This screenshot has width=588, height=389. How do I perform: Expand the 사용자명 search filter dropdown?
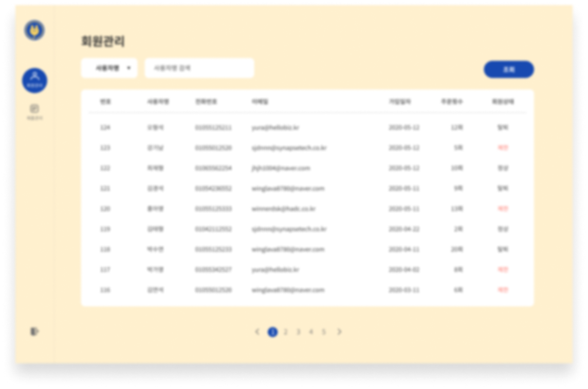109,68
